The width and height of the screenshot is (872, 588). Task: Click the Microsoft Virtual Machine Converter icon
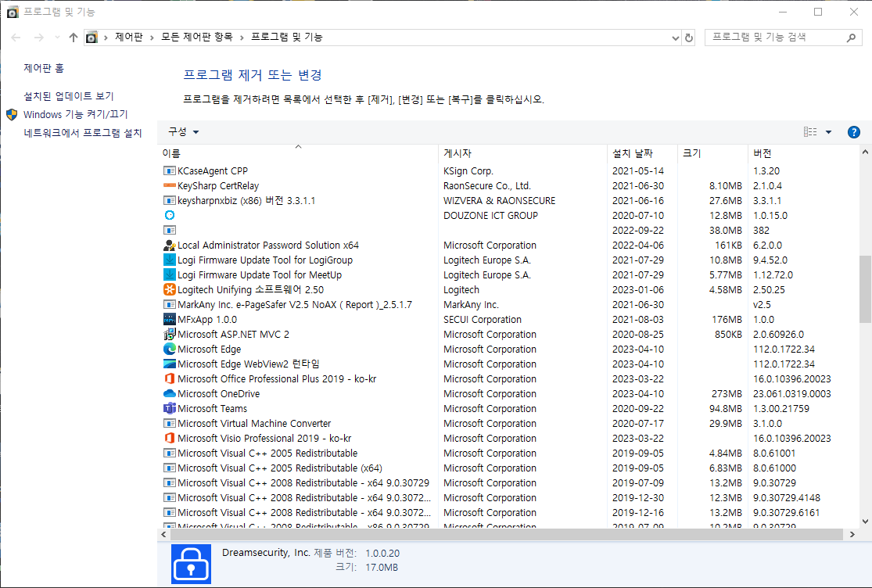point(170,424)
